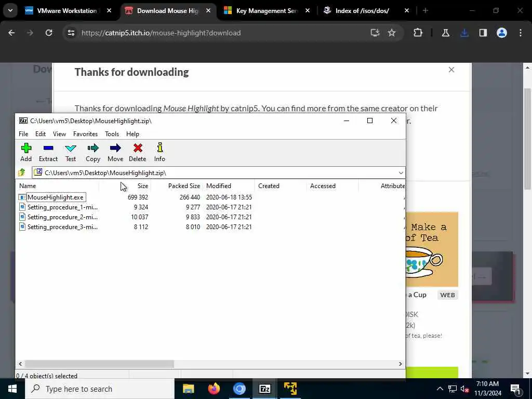
Task: Click the Add toolbar icon in 7-Zip
Action: 26,152
